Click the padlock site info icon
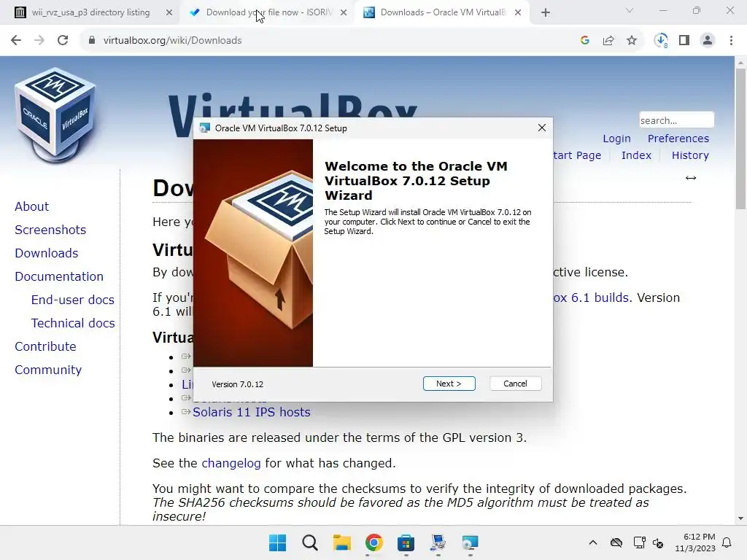747x560 pixels. (91, 41)
